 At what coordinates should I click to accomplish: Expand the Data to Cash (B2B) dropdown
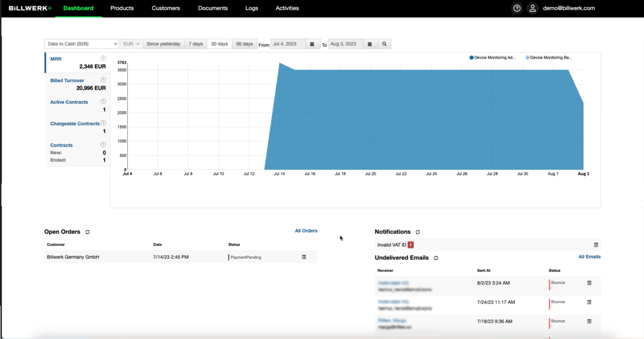tap(81, 44)
